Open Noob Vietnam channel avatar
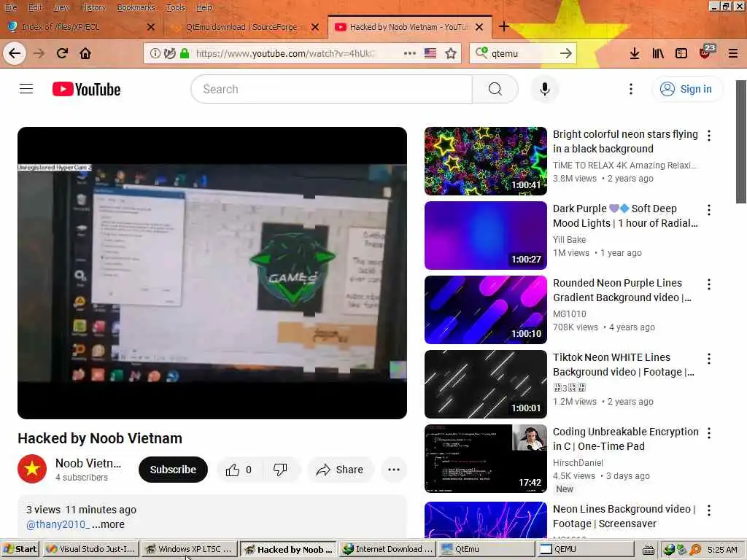Screen dimensions: 747x560 pos(32,469)
